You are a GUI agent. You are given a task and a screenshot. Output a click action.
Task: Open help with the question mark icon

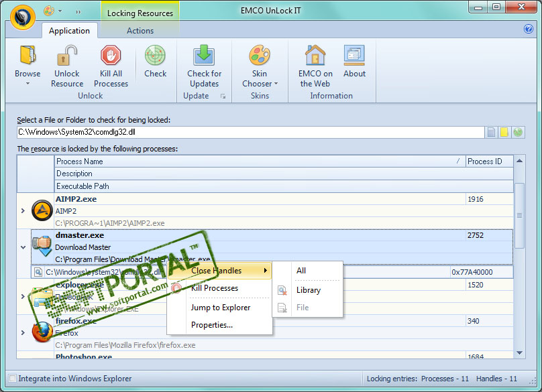click(x=528, y=29)
